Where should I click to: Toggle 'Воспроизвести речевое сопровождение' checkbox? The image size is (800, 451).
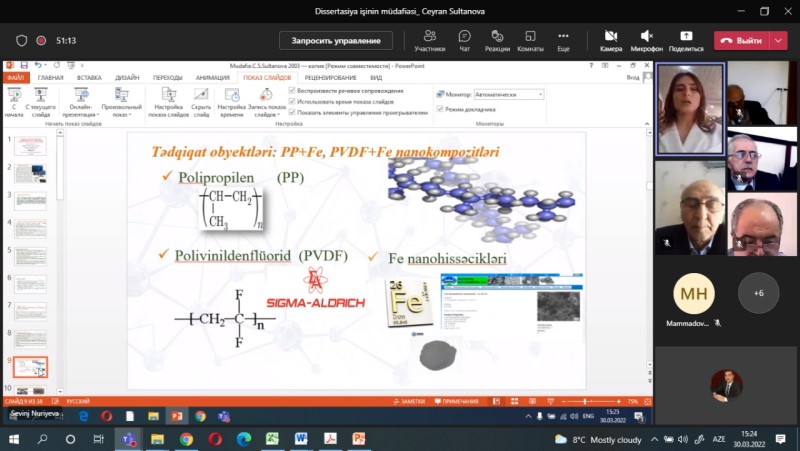(292, 90)
